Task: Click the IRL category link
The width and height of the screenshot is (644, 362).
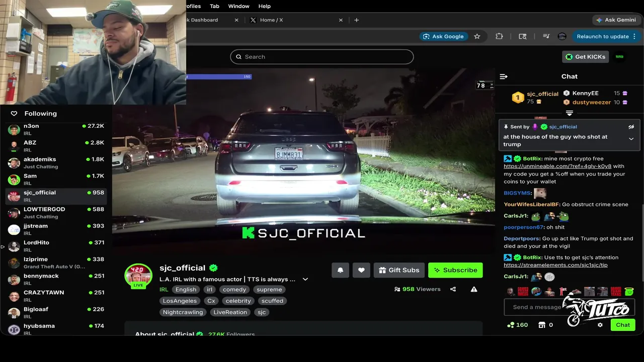Action: pyautogui.click(x=164, y=289)
